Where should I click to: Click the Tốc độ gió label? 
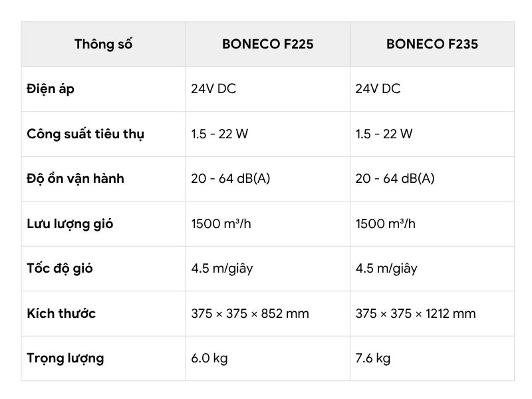(60, 269)
